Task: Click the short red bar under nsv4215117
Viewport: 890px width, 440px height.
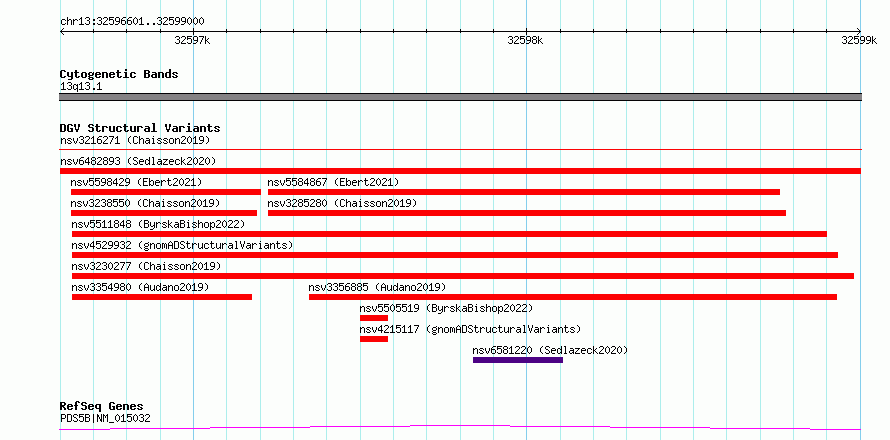Action: coord(374,339)
